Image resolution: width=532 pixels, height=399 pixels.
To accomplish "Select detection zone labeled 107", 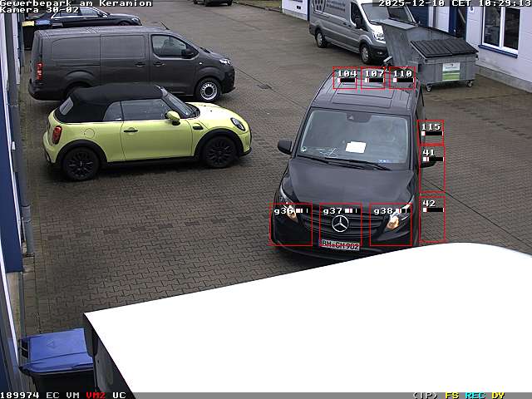I will (x=373, y=78).
